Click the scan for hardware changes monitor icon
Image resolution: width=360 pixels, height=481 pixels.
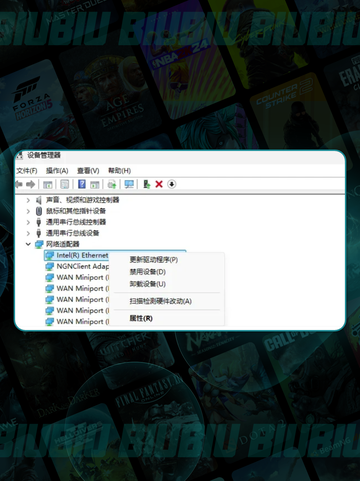pyautogui.click(x=129, y=184)
